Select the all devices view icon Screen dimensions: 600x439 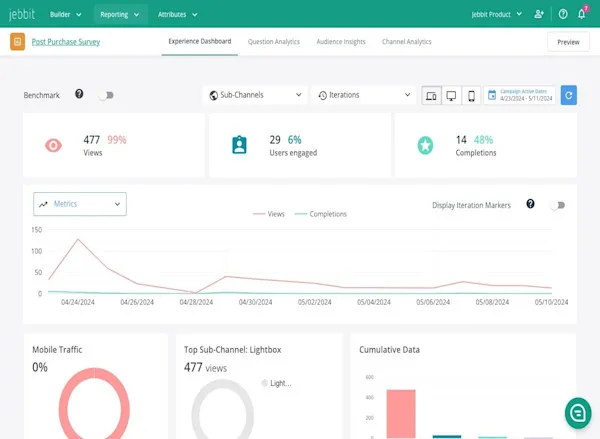click(431, 95)
